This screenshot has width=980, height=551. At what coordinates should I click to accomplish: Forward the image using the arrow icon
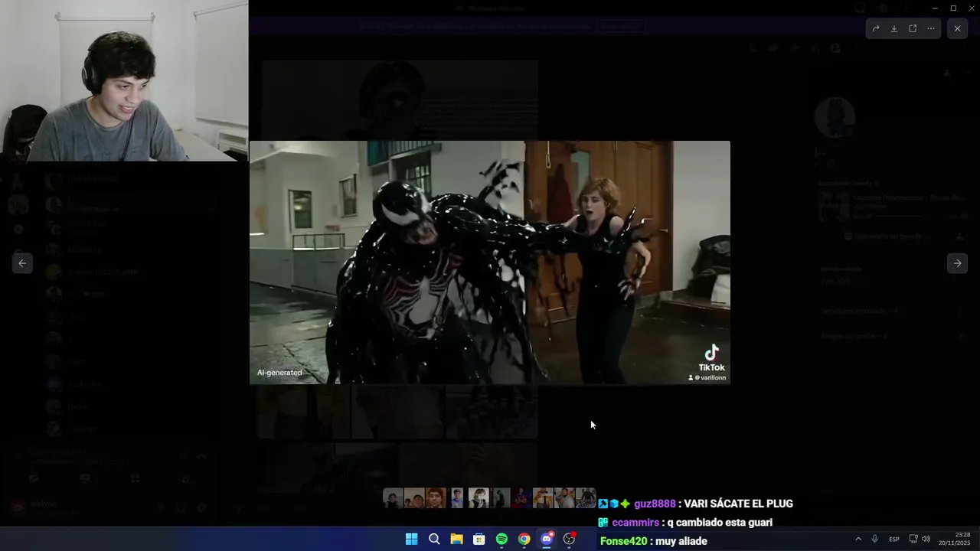pyautogui.click(x=876, y=29)
